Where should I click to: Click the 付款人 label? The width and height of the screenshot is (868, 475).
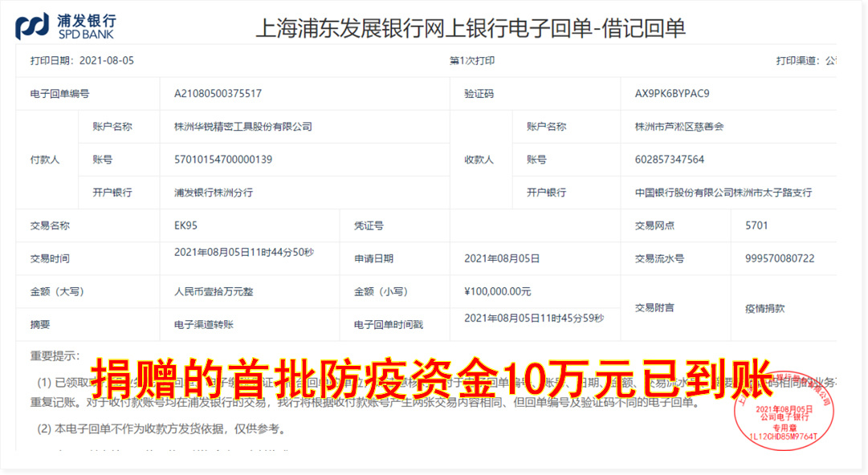click(x=44, y=160)
